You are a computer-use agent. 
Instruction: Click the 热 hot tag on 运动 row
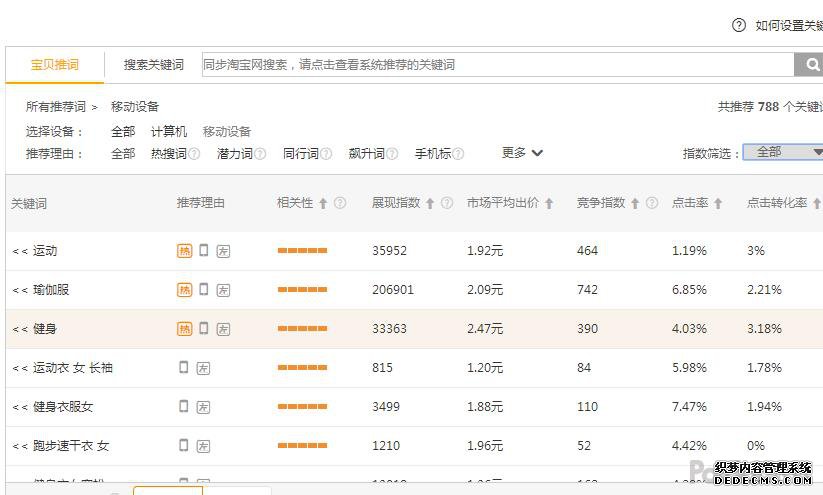coord(184,251)
